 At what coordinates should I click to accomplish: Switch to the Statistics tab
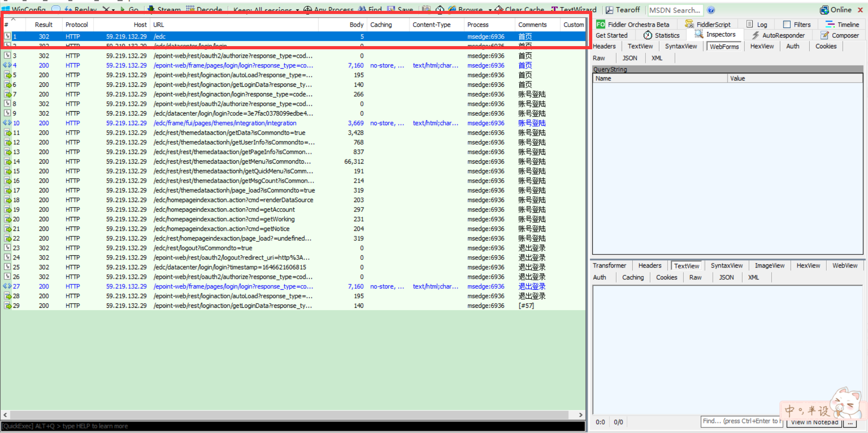661,35
